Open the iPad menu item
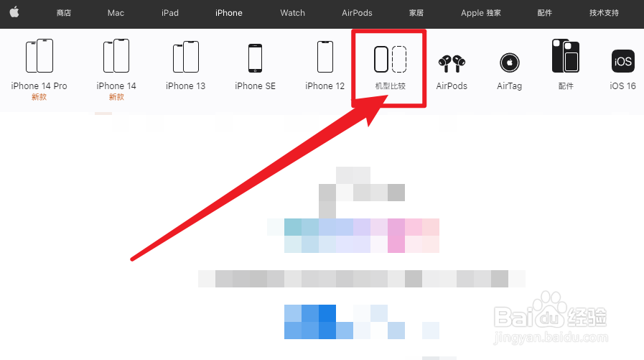The height and width of the screenshot is (360, 644). [x=170, y=13]
